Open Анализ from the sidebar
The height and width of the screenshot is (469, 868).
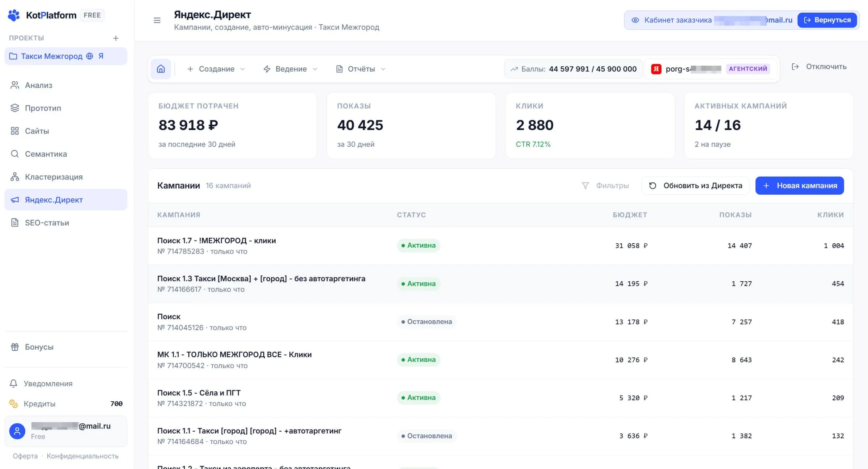pos(66,85)
